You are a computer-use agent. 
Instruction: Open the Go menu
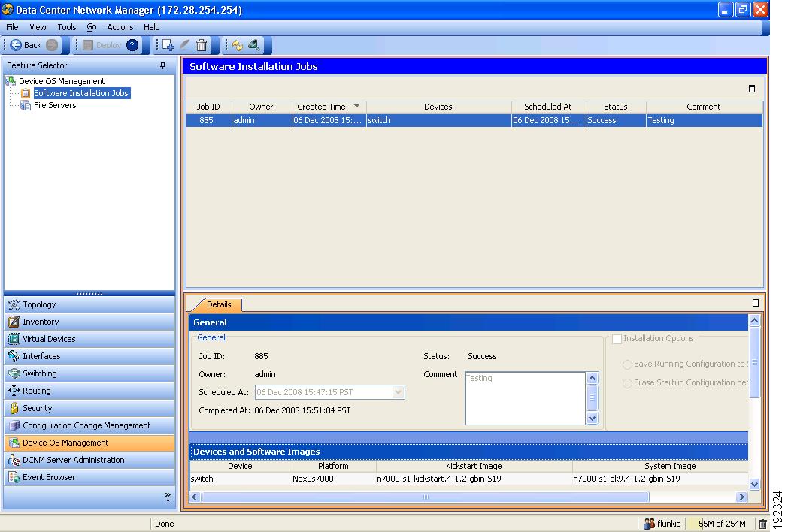(x=92, y=27)
